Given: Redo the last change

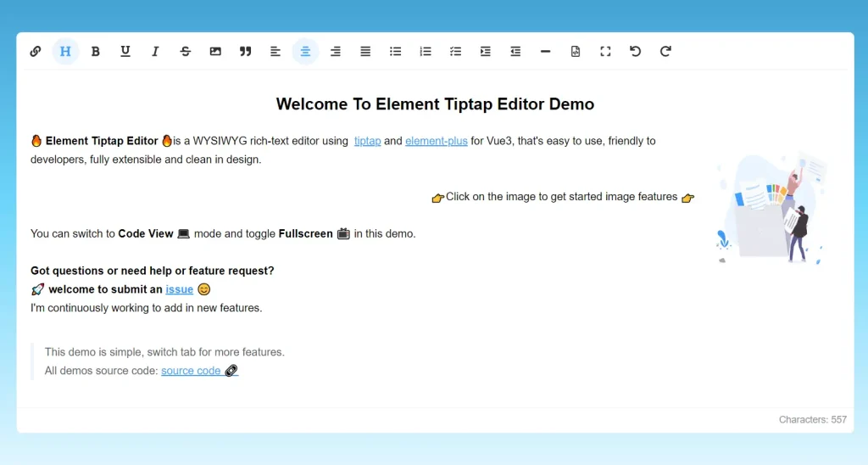Looking at the screenshot, I should [x=665, y=52].
